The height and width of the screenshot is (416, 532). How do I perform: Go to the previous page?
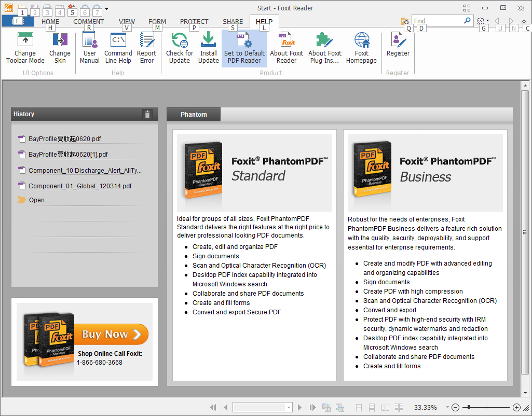(226, 407)
